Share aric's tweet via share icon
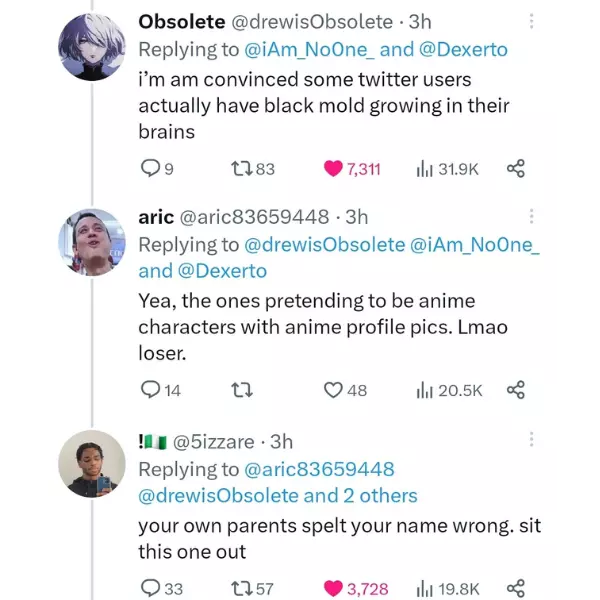Screen dimensions: 600x600 [516, 389]
